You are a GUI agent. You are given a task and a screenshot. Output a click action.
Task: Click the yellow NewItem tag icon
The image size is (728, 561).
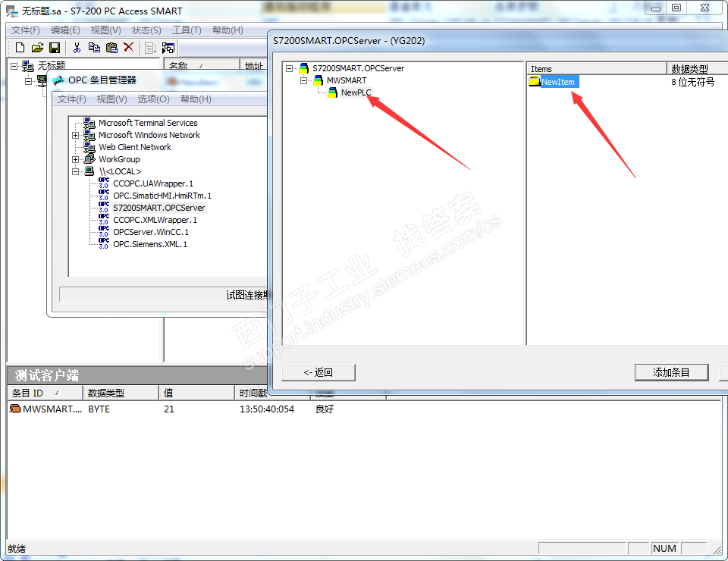pyautogui.click(x=535, y=81)
